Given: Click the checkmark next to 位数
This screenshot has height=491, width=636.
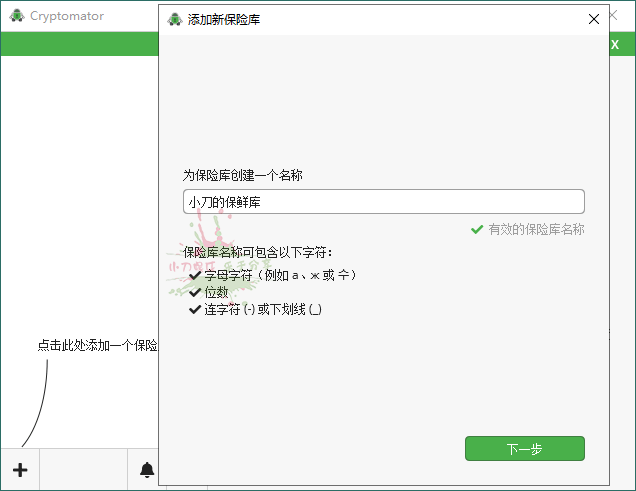Looking at the screenshot, I should pyautogui.click(x=195, y=292).
